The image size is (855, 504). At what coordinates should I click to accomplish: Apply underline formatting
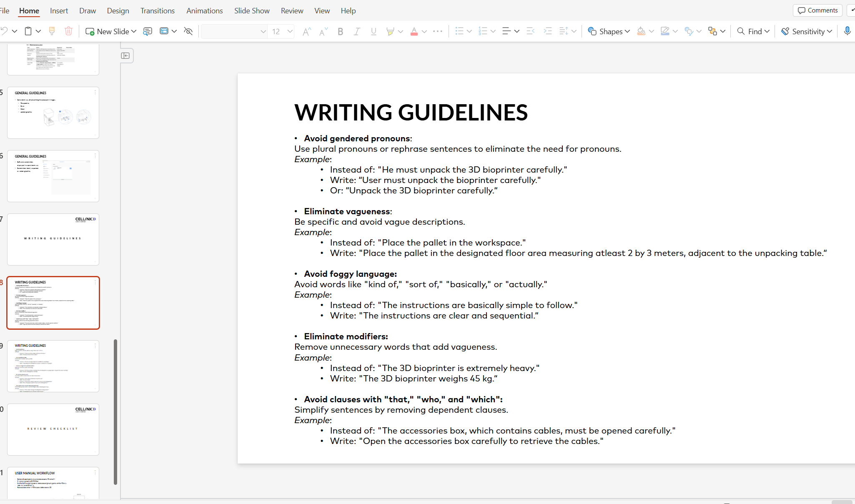click(373, 31)
